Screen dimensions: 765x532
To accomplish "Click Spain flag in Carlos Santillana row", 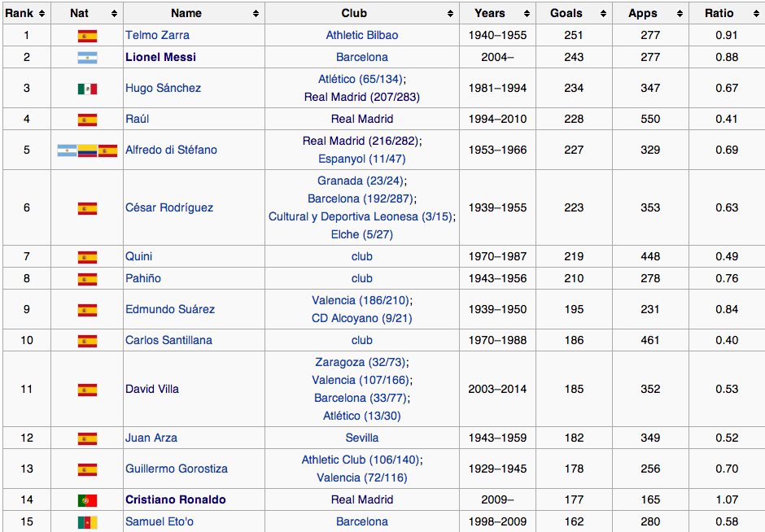I will point(87,342).
